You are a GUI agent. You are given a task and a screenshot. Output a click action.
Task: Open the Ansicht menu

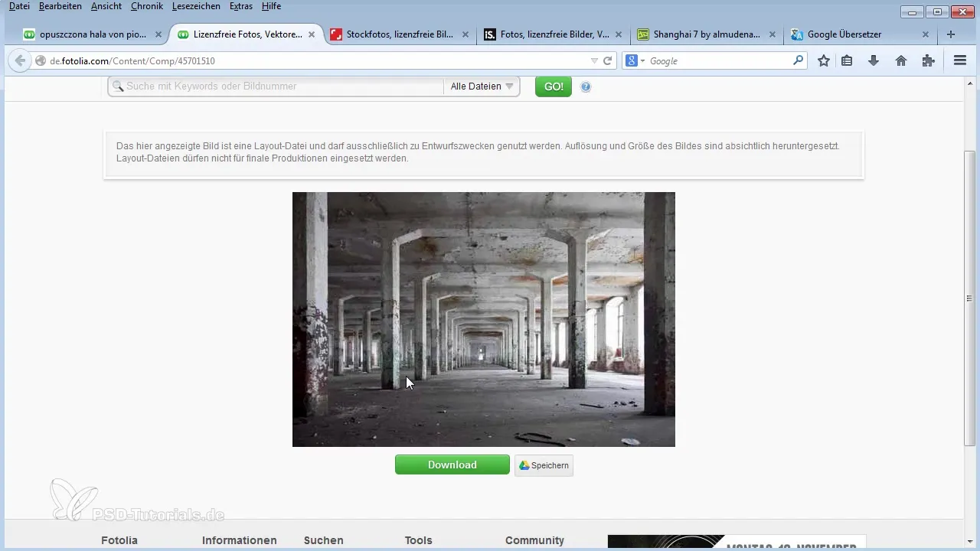(x=106, y=6)
